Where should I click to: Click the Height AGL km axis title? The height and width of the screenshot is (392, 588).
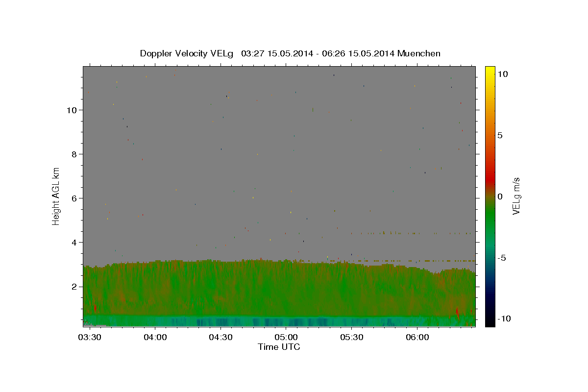point(56,196)
